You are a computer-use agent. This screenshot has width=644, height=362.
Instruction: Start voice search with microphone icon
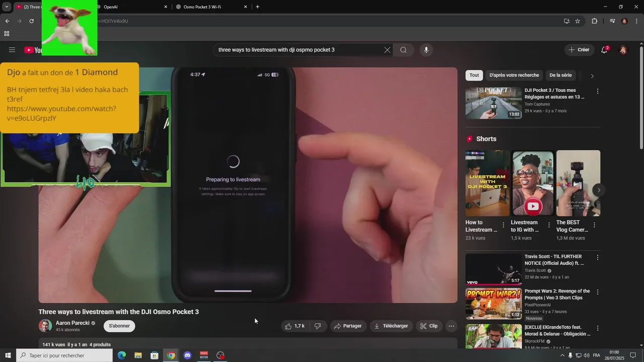pyautogui.click(x=426, y=50)
